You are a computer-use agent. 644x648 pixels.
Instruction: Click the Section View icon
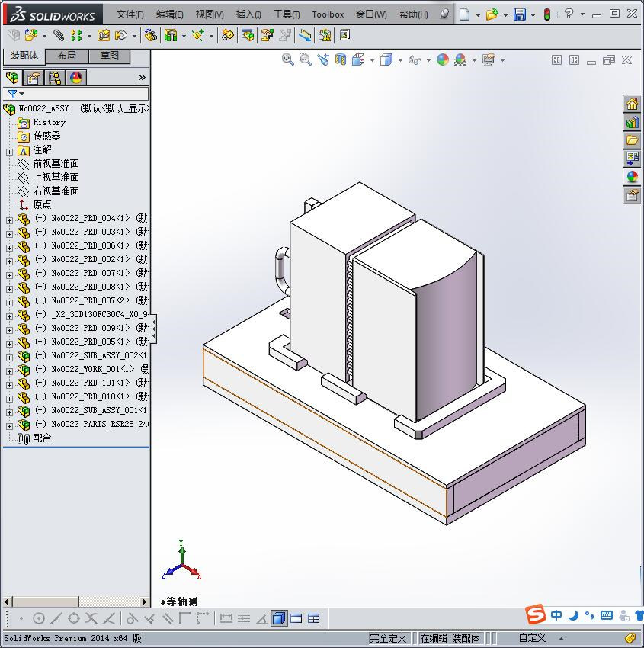[x=341, y=60]
